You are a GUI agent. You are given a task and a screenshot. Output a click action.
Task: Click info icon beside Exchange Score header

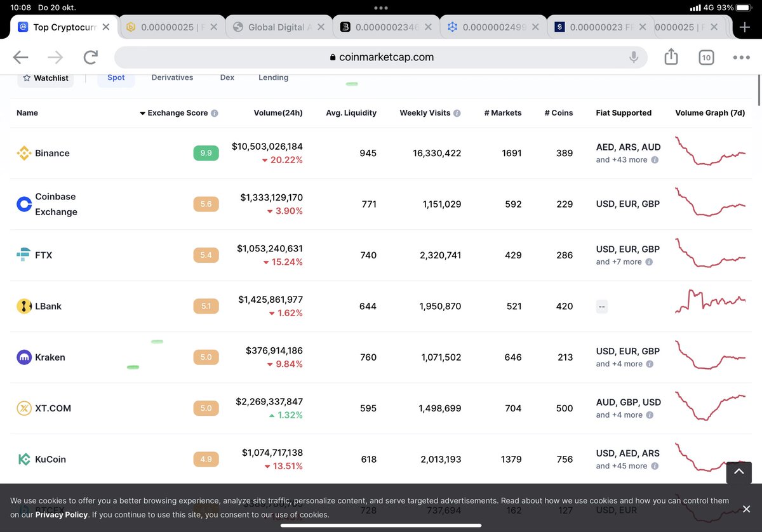[x=215, y=113]
